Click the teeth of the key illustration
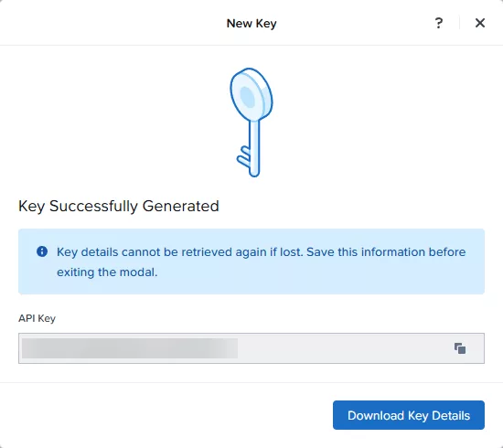The height and width of the screenshot is (448, 503). 243,156
